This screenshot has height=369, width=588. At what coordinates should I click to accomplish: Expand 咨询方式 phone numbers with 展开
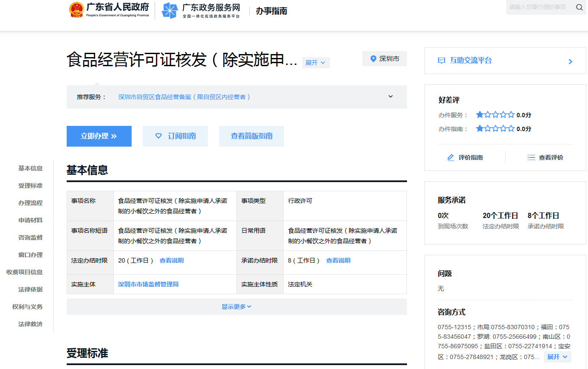point(557,356)
